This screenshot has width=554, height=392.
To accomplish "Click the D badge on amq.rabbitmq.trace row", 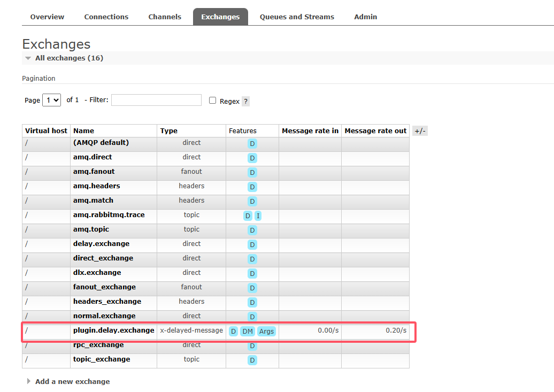I will coord(248,216).
